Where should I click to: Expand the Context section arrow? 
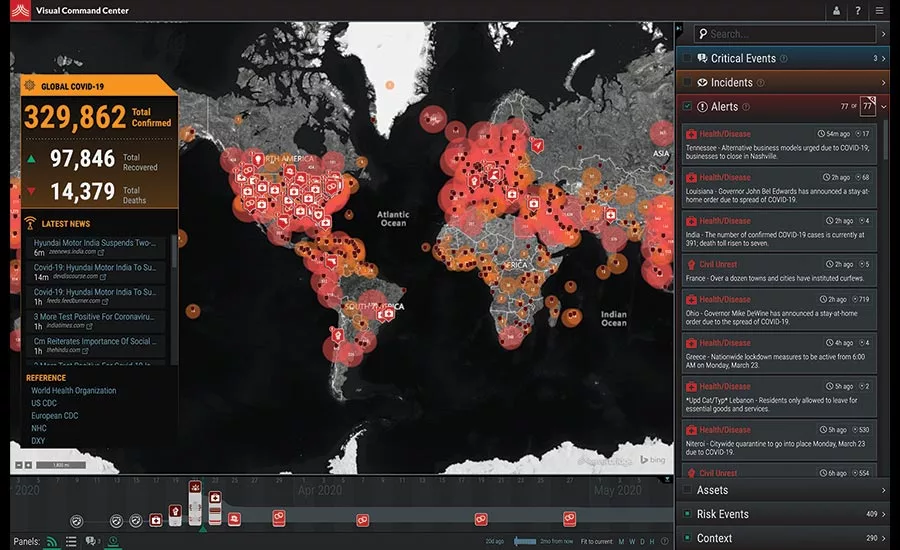click(x=883, y=538)
